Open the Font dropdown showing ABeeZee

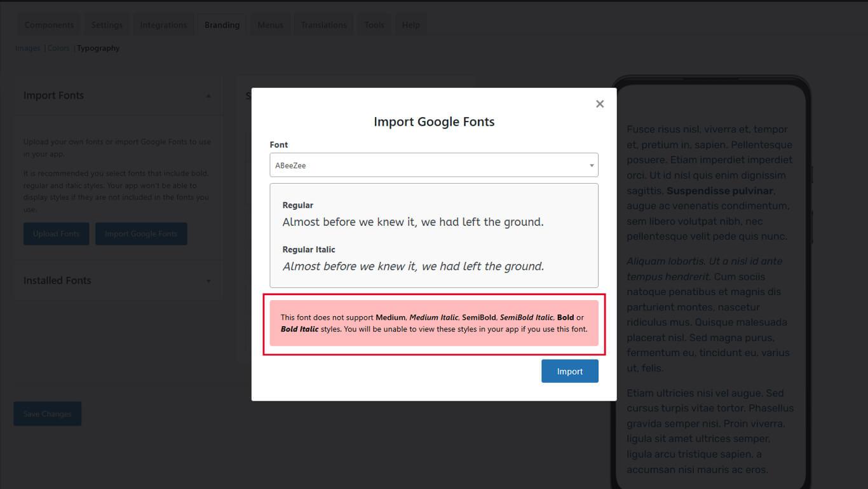pyautogui.click(x=433, y=165)
